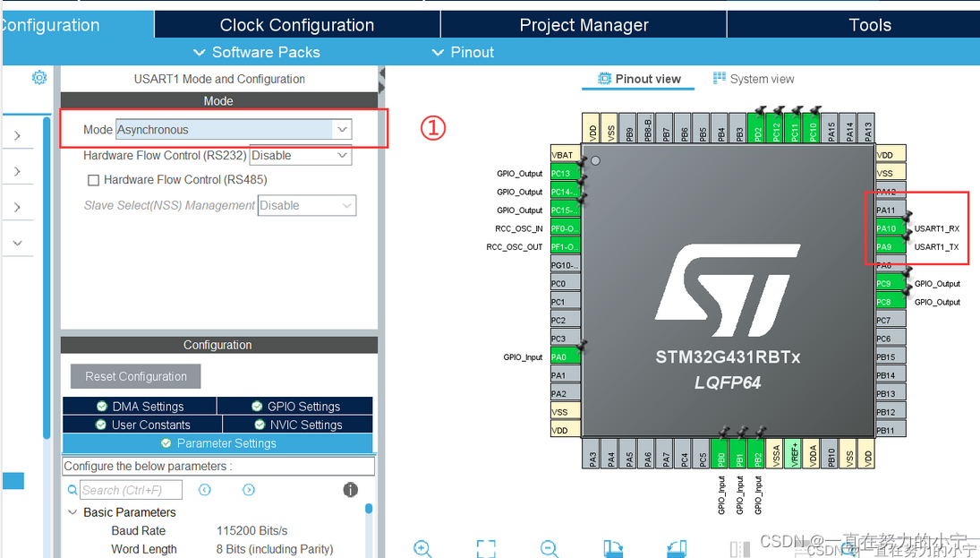Go to next search result arrow
This screenshot has width=980, height=558.
click(x=249, y=490)
